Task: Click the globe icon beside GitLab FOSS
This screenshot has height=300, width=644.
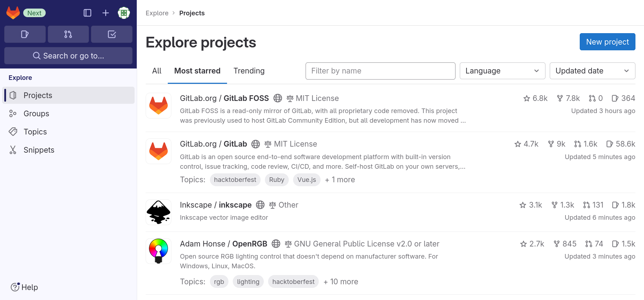Action: pos(278,98)
